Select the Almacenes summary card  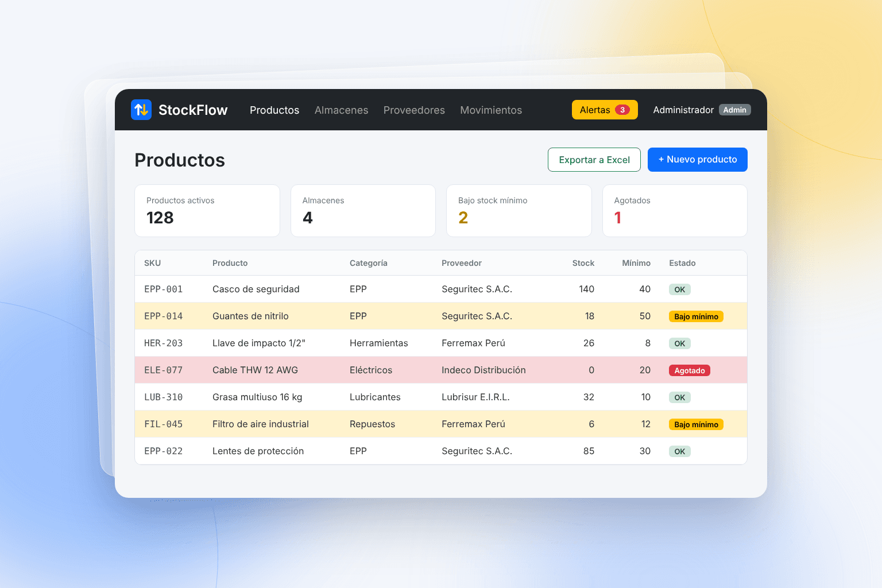(x=363, y=211)
